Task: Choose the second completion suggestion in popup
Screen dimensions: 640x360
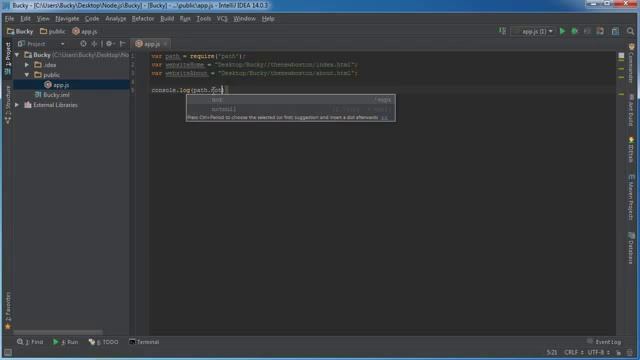Action: (x=291, y=109)
